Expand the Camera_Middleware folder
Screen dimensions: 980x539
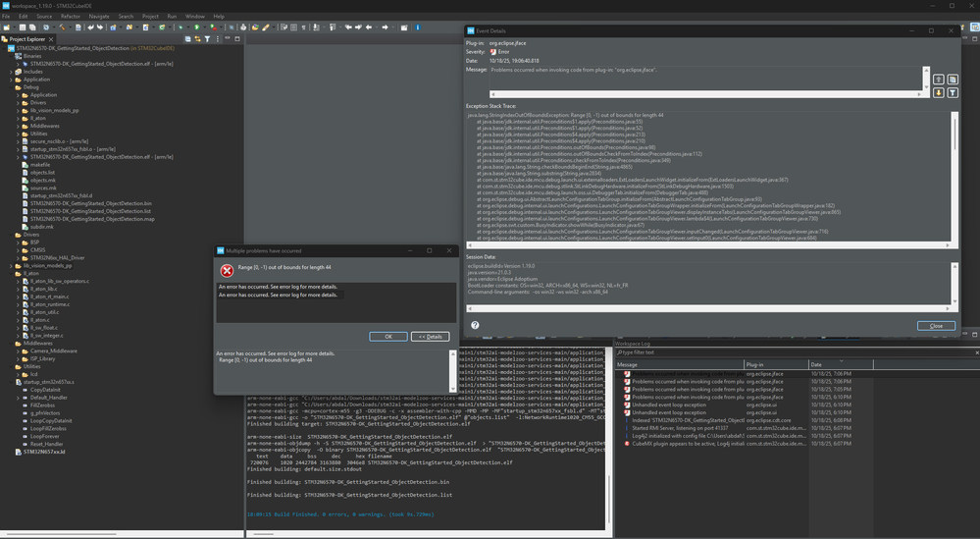18,350
